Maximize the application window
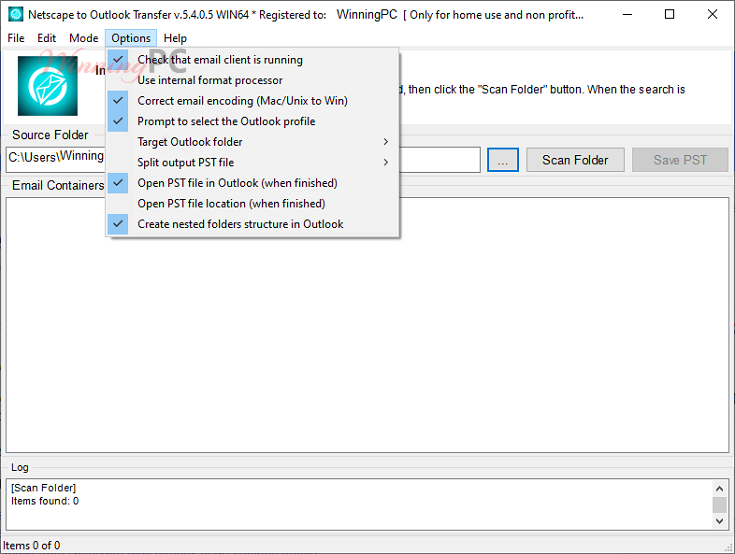 (x=669, y=15)
